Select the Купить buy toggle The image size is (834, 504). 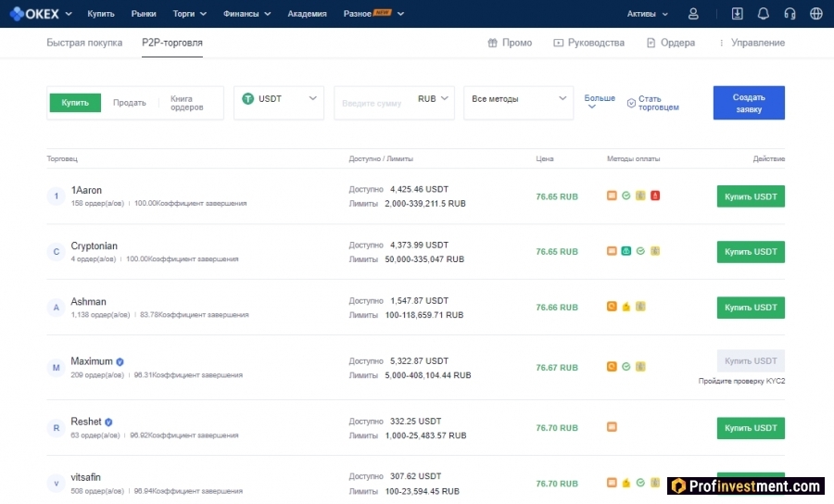coord(75,103)
